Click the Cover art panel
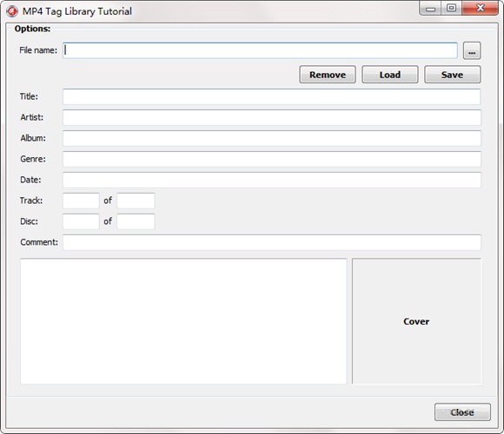Viewport: 504px width, 434px height. point(416,321)
